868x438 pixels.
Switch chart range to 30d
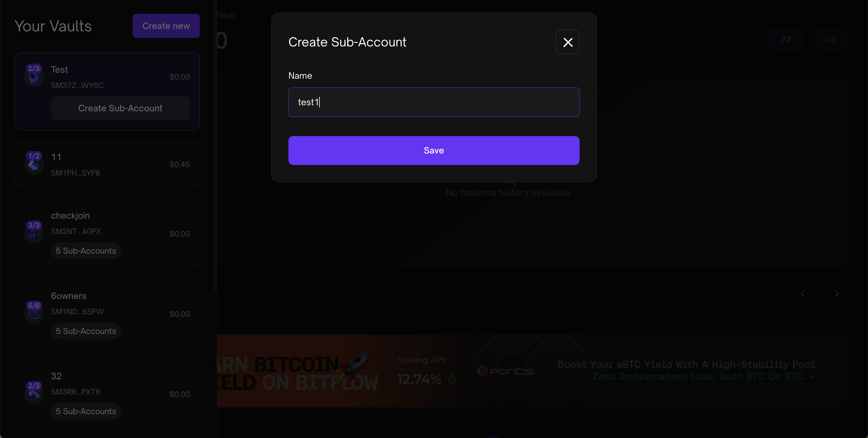828,40
